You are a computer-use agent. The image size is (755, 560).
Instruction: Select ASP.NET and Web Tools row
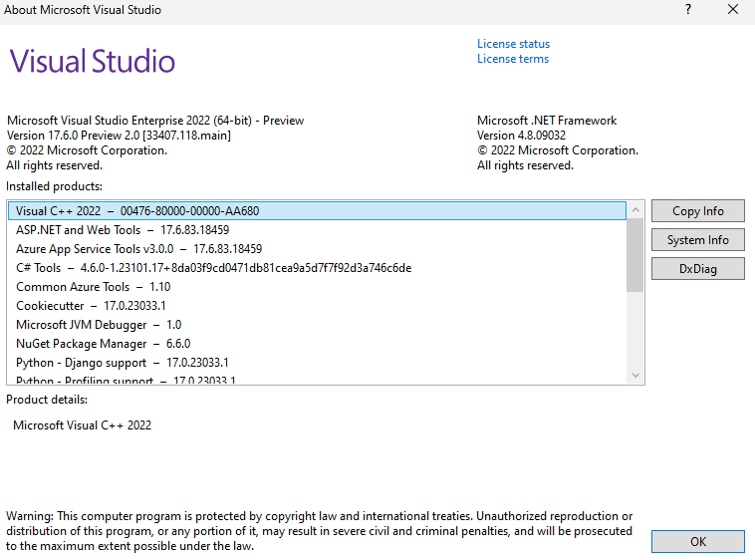(317, 230)
